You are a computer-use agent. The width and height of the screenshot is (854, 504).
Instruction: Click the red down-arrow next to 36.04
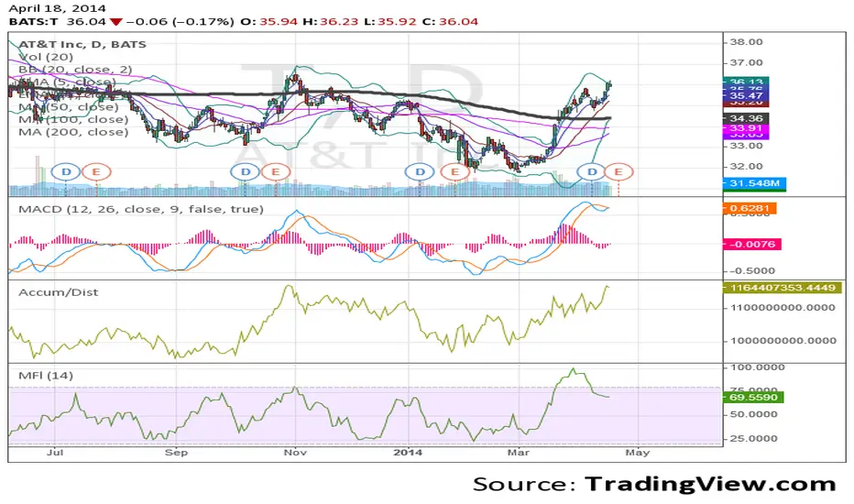[115, 22]
